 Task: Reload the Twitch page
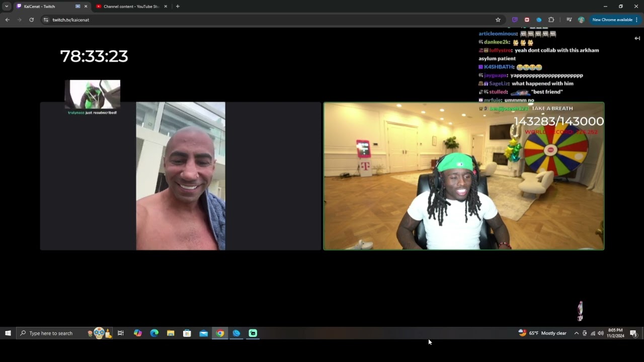point(31,20)
